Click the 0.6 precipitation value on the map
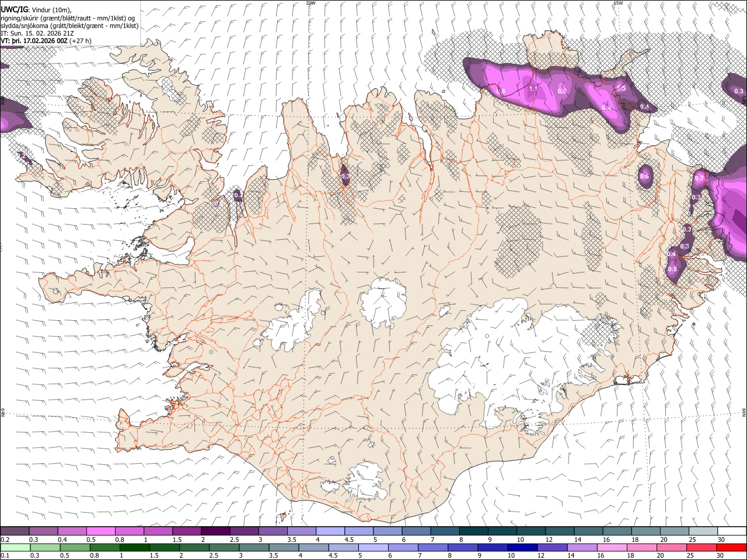Screen dimensions: 747x560 [x=644, y=177]
